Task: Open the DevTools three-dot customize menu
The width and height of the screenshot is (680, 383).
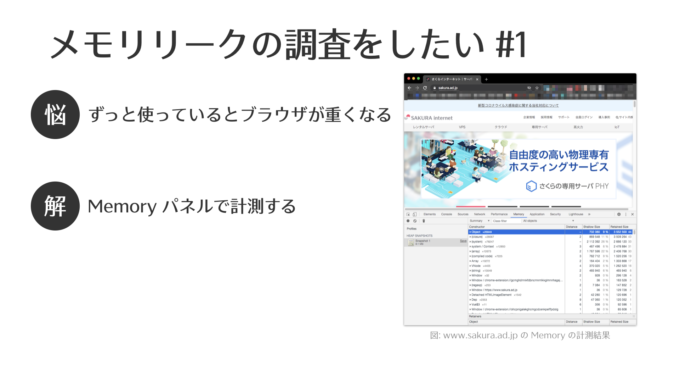Action: 626,214
